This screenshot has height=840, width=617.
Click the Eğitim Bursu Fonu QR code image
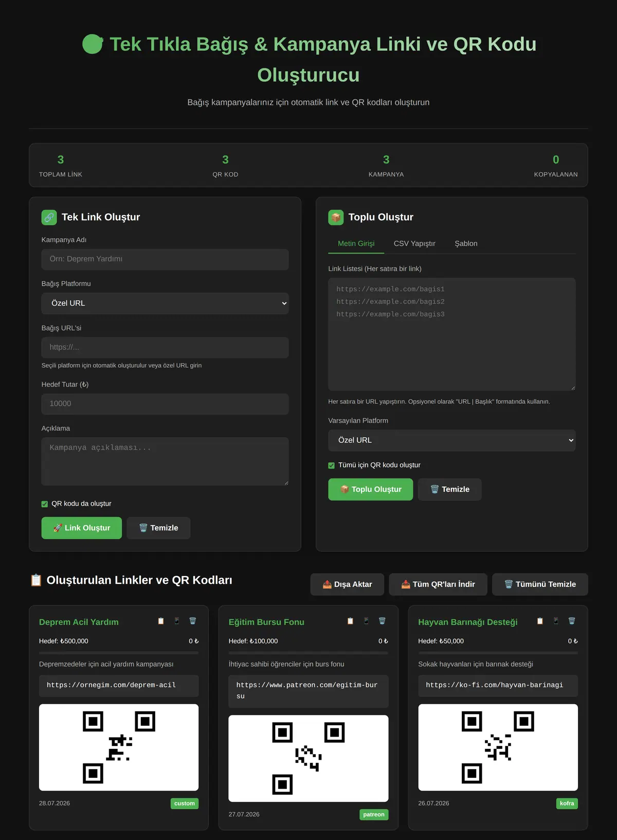[x=308, y=758]
